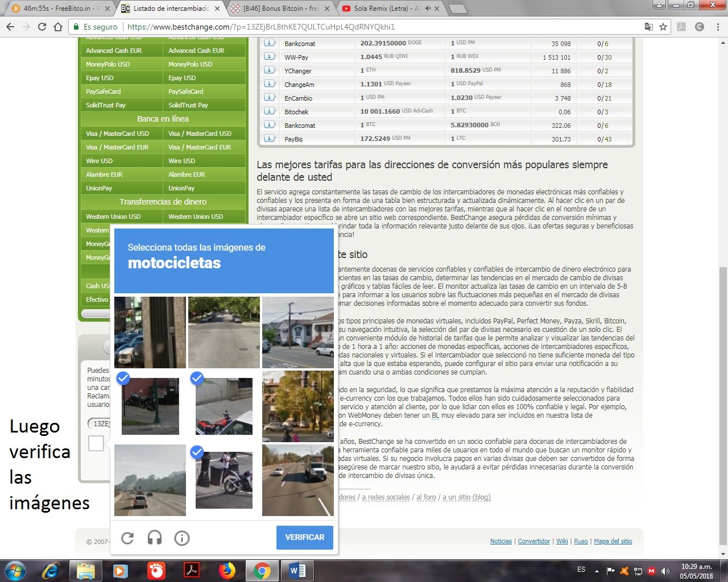728x582 pixels.
Task: Open the Ruso footer link
Action: coord(581,541)
